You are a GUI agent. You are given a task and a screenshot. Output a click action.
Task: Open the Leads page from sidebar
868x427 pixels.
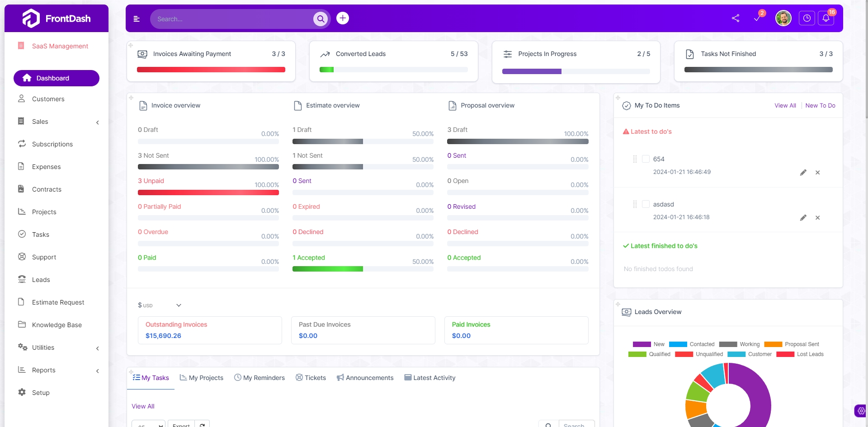[41, 280]
